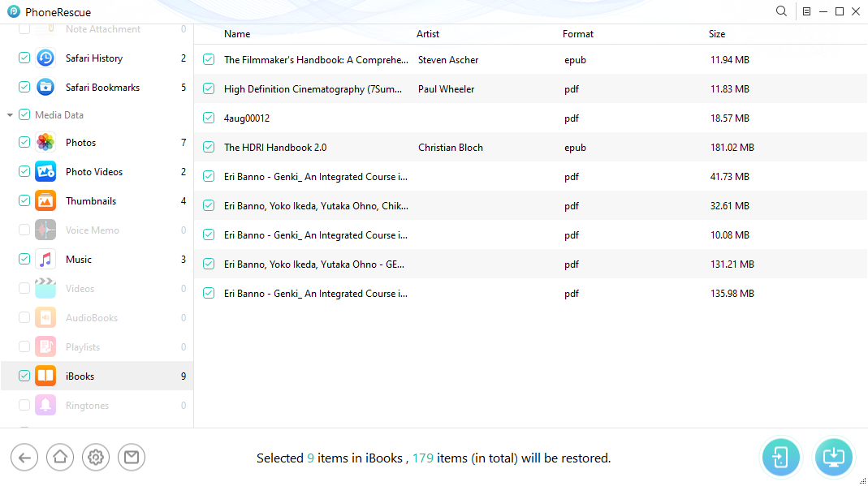Select the Safari History icon
Image resolution: width=868 pixels, height=486 pixels.
[x=45, y=58]
